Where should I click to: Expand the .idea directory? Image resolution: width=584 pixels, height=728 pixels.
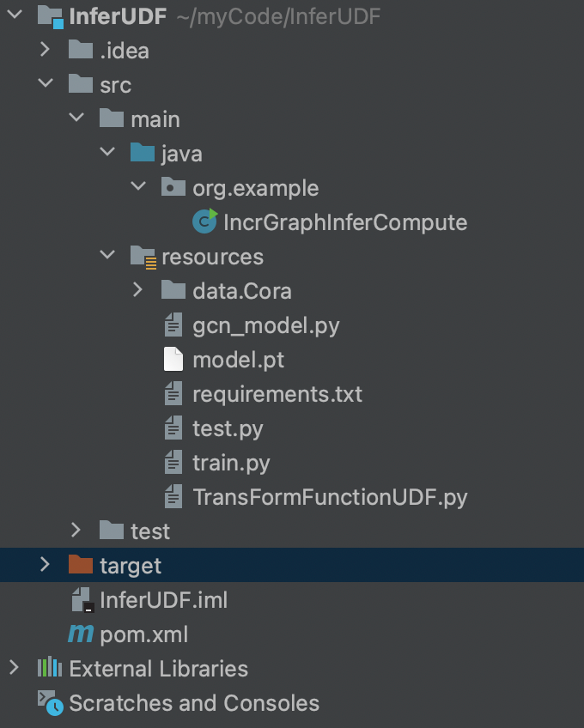(46, 50)
